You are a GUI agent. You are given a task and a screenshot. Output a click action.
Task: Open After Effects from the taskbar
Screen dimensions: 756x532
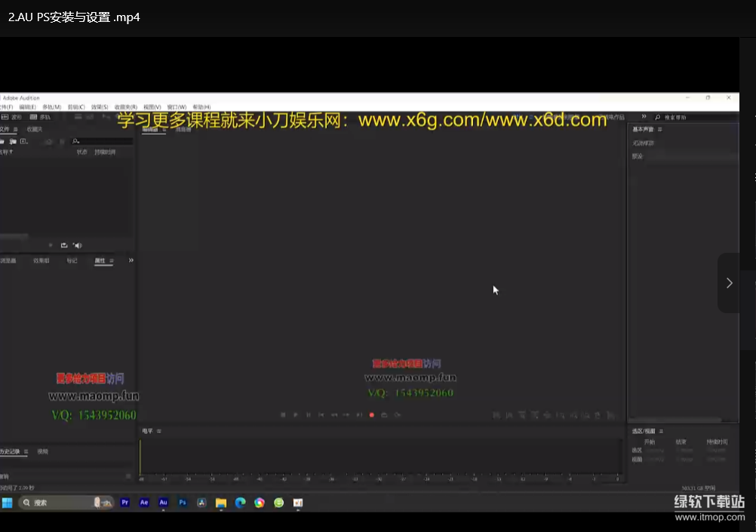pyautogui.click(x=144, y=503)
